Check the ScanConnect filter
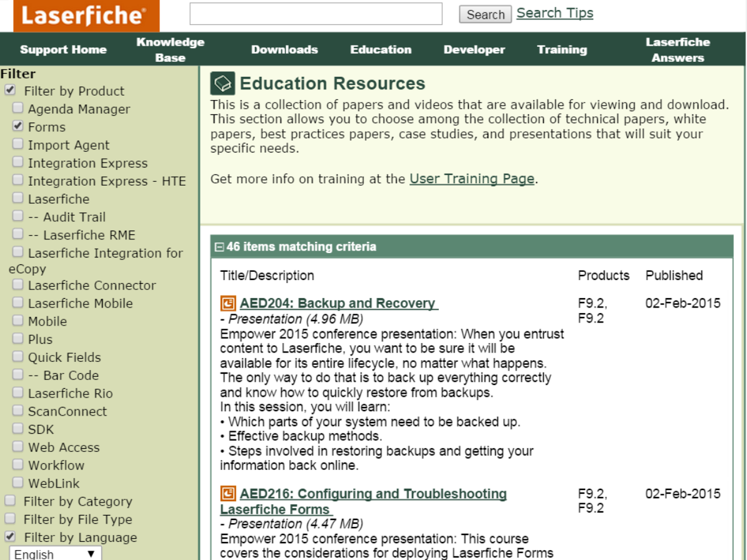Image resolution: width=747 pixels, height=560 pixels. (18, 410)
